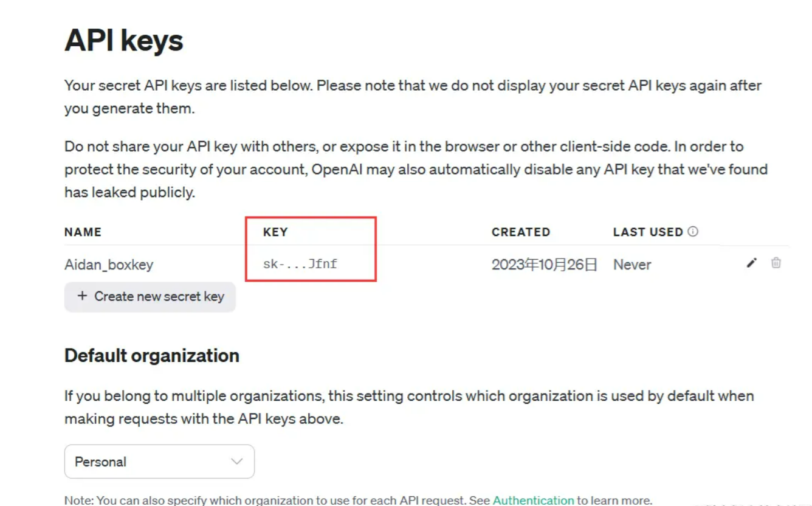The image size is (812, 506).
Task: Click the LAST USED column header
Action: tap(648, 232)
